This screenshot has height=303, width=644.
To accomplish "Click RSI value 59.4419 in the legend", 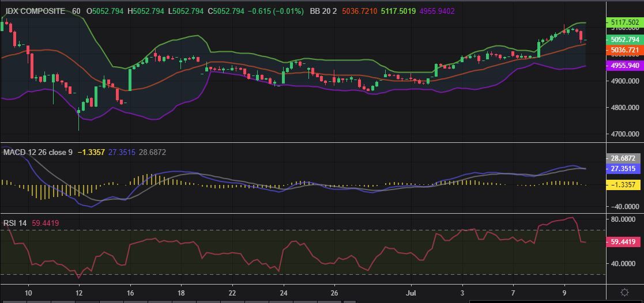I will pos(46,223).
